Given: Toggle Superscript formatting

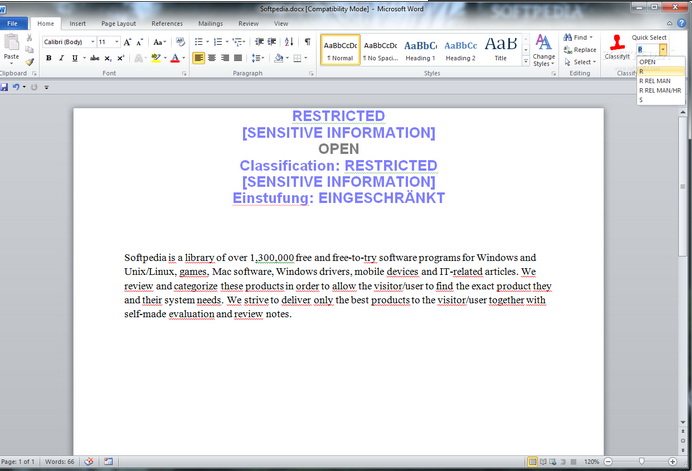Looking at the screenshot, I should pos(120,58).
